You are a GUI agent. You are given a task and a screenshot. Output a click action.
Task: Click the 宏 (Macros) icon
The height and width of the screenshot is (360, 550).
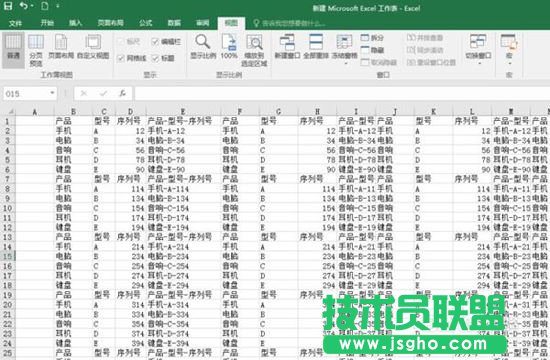tap(509, 42)
